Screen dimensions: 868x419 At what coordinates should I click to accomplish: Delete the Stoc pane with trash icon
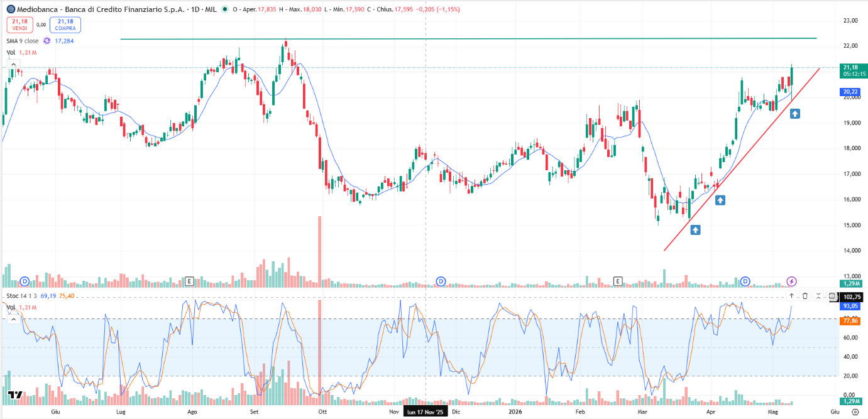805,296
